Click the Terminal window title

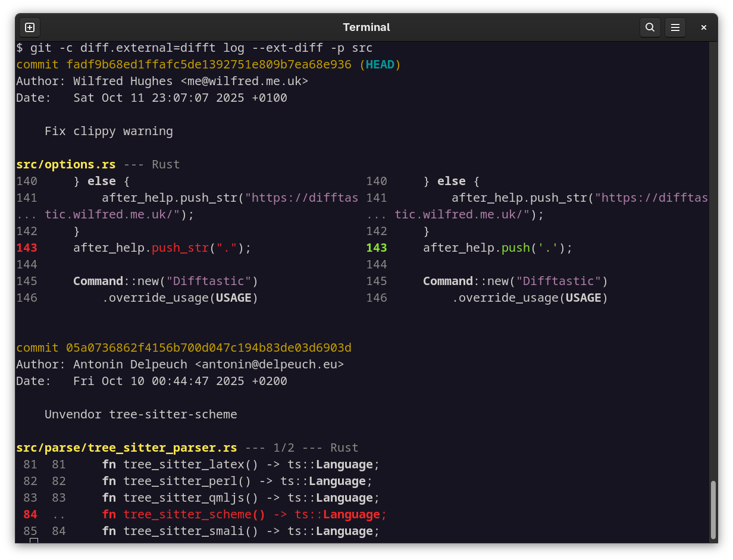(366, 27)
